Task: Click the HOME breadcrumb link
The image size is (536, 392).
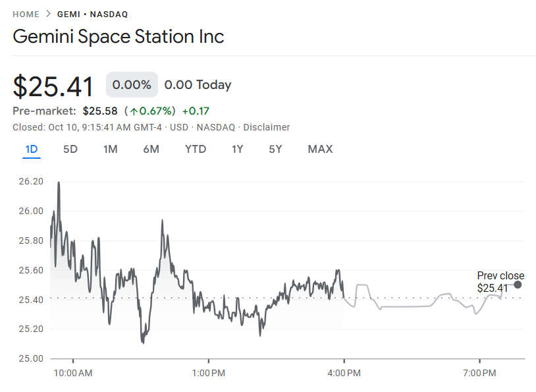Action: [26, 14]
